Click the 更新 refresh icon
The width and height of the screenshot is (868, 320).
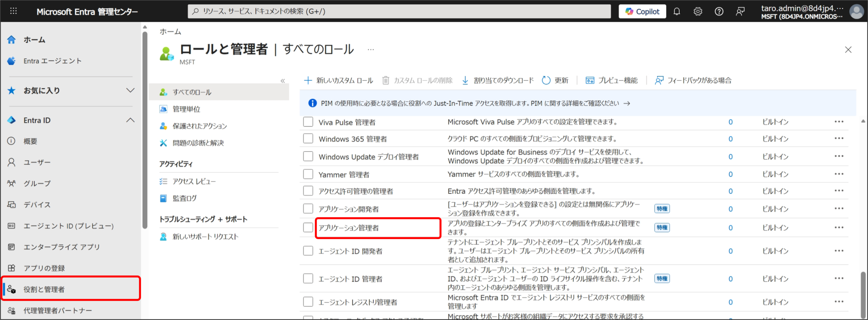[546, 80]
